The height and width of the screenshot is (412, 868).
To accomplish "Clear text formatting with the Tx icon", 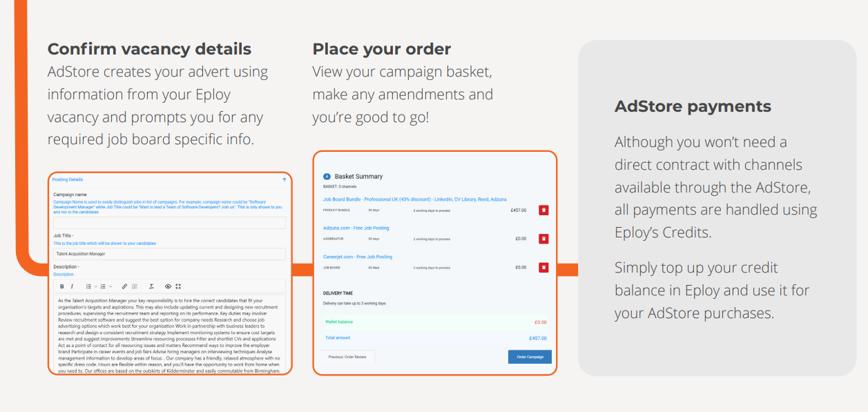I will pyautogui.click(x=151, y=286).
